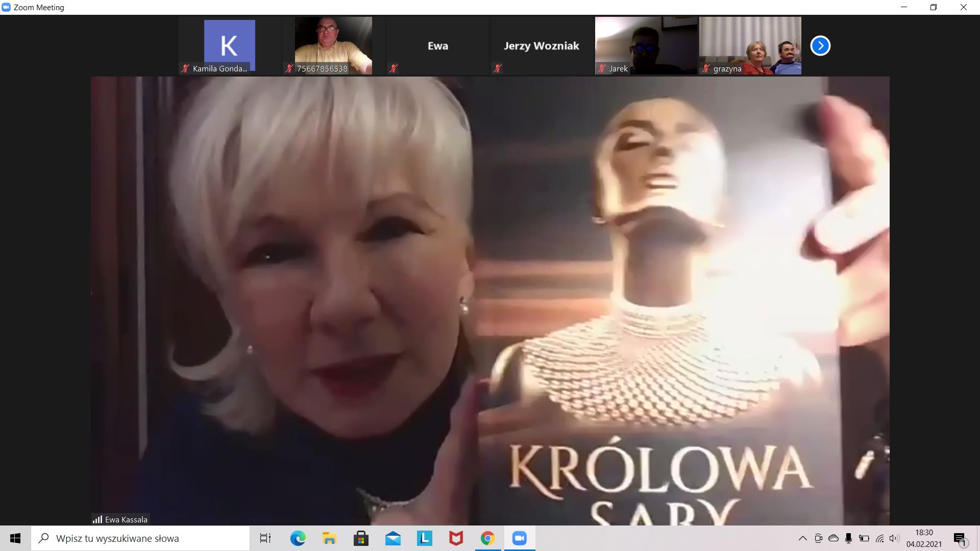This screenshot has width=980, height=551.
Task: Click muted mic icon on grazyna tile
Action: click(x=706, y=68)
